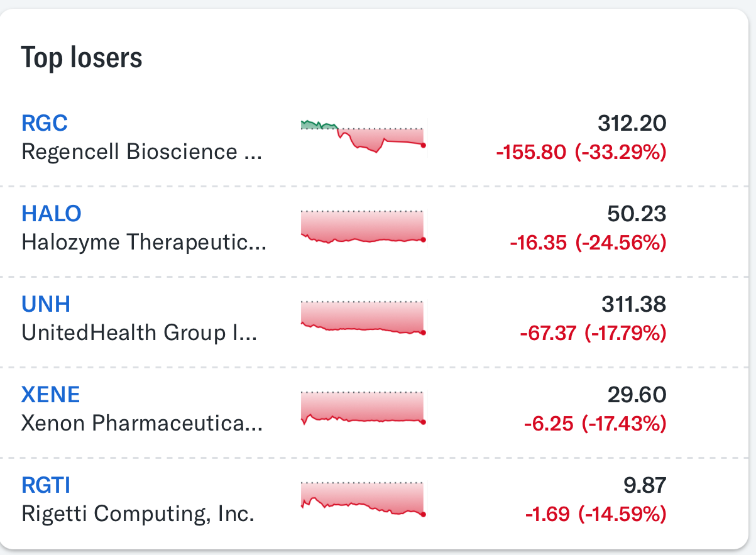This screenshot has height=555, width=756.
Task: Click the UNH sparkline chart
Action: click(364, 317)
